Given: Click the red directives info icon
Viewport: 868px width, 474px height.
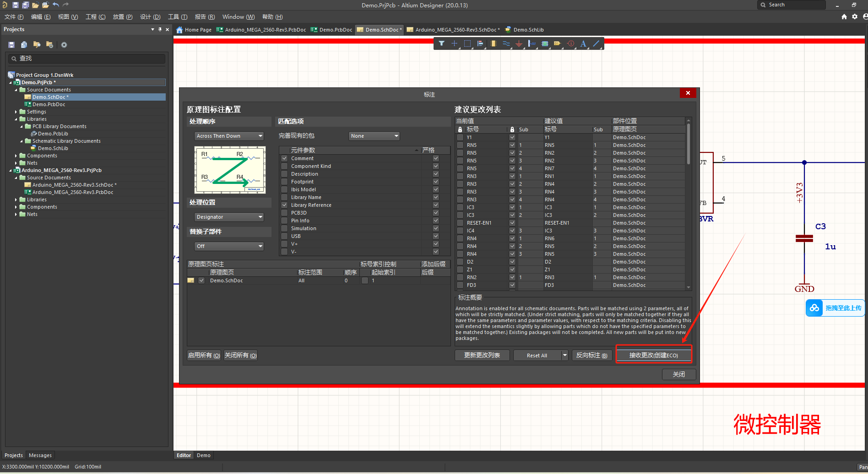Looking at the screenshot, I should tap(570, 44).
